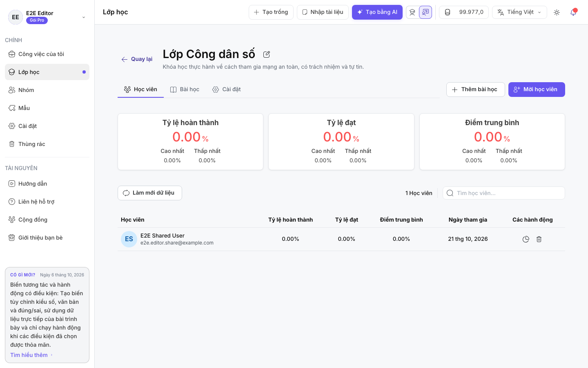Click the Gói Pro badge
Image resolution: width=588 pixels, height=368 pixels.
(37, 20)
